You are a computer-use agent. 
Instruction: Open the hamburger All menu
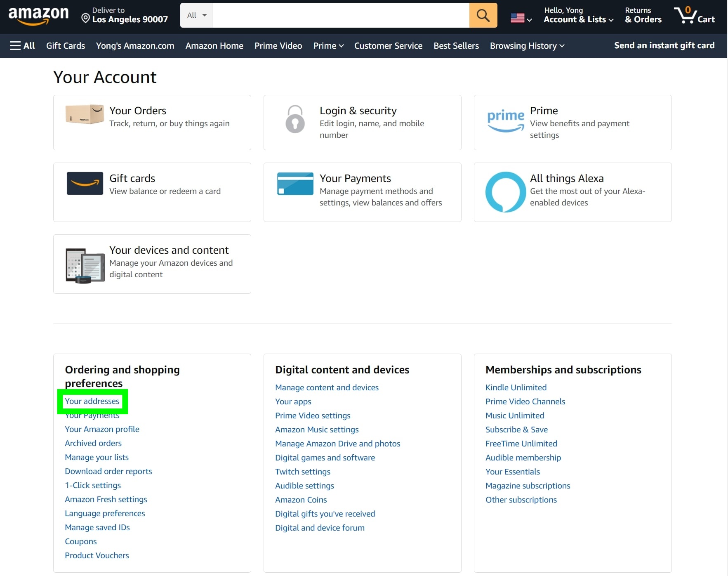pyautogui.click(x=22, y=45)
